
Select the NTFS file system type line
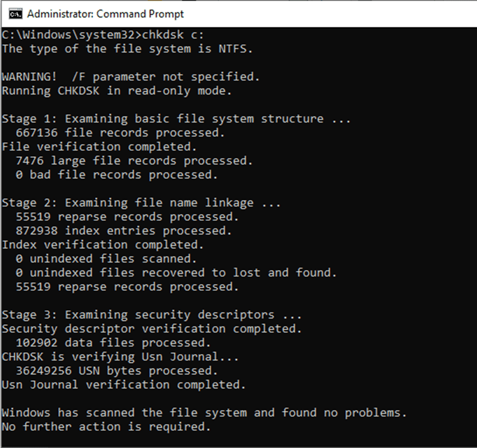click(x=127, y=49)
